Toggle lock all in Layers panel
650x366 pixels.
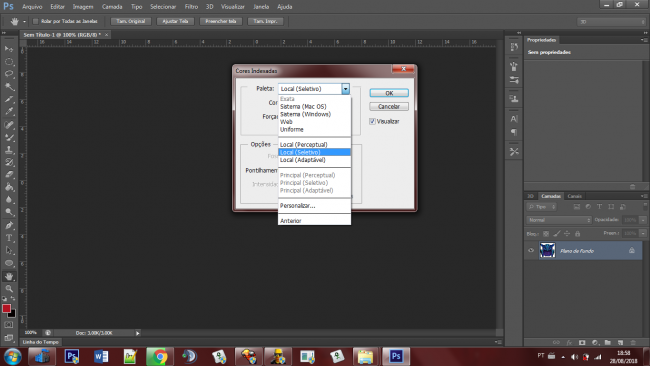pos(577,234)
